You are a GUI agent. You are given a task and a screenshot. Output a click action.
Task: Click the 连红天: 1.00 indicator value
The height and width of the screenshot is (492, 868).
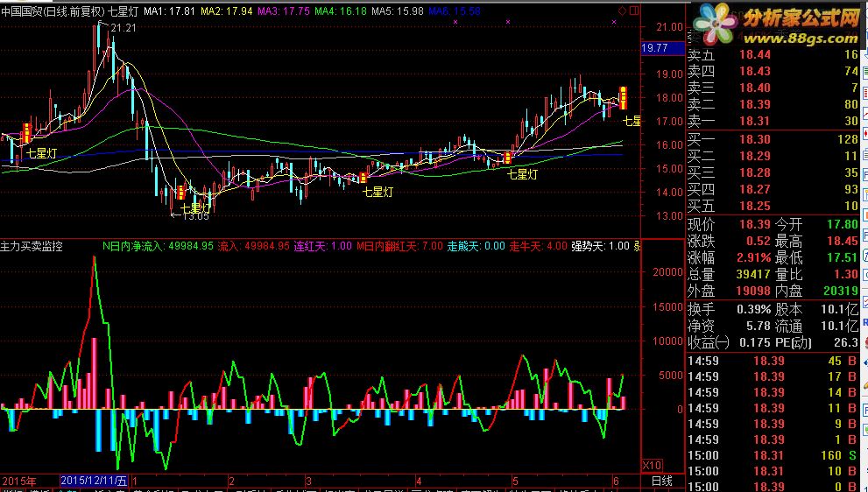click(x=322, y=246)
